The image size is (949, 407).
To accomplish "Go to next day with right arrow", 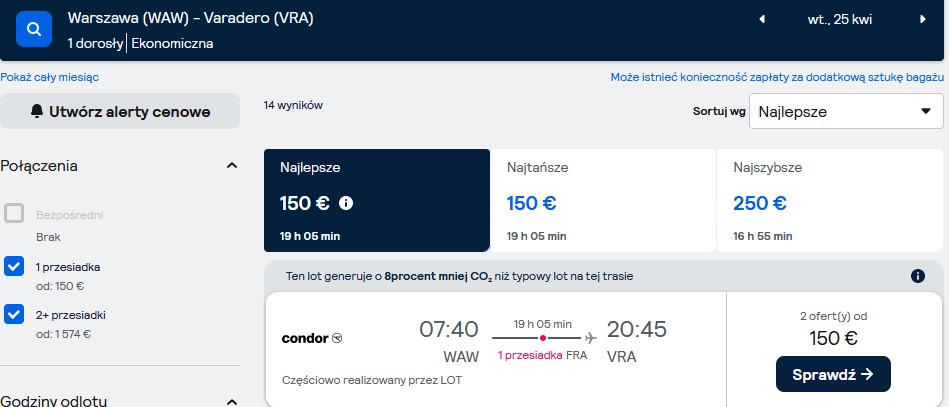I will pyautogui.click(x=923, y=19).
